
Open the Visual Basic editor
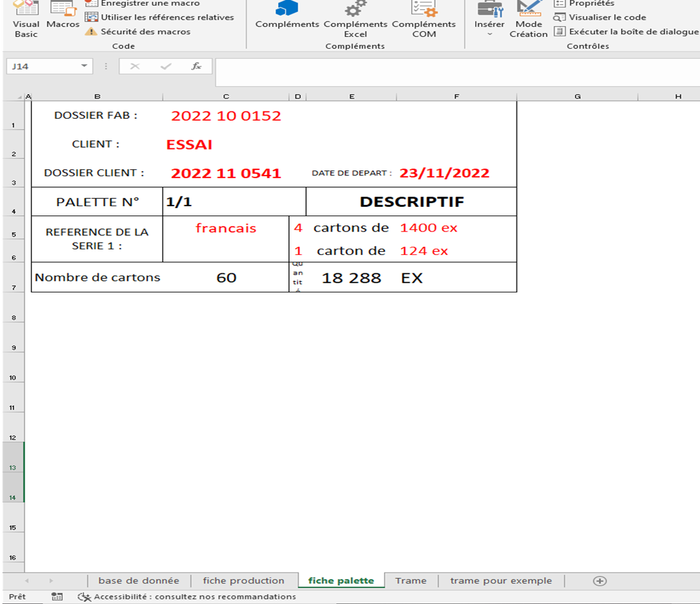[x=26, y=18]
